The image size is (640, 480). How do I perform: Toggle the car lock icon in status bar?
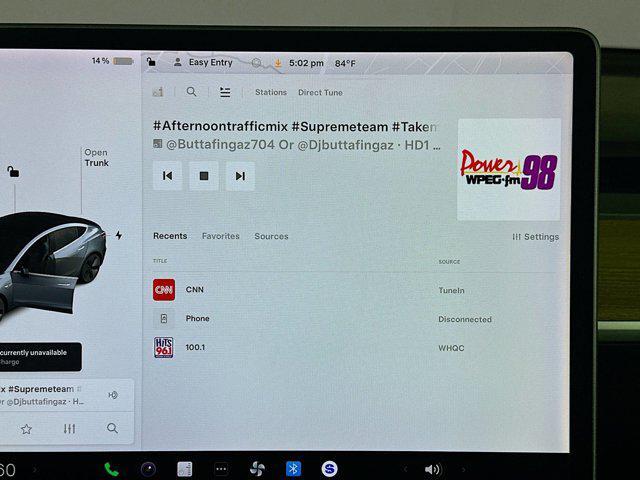[151, 62]
